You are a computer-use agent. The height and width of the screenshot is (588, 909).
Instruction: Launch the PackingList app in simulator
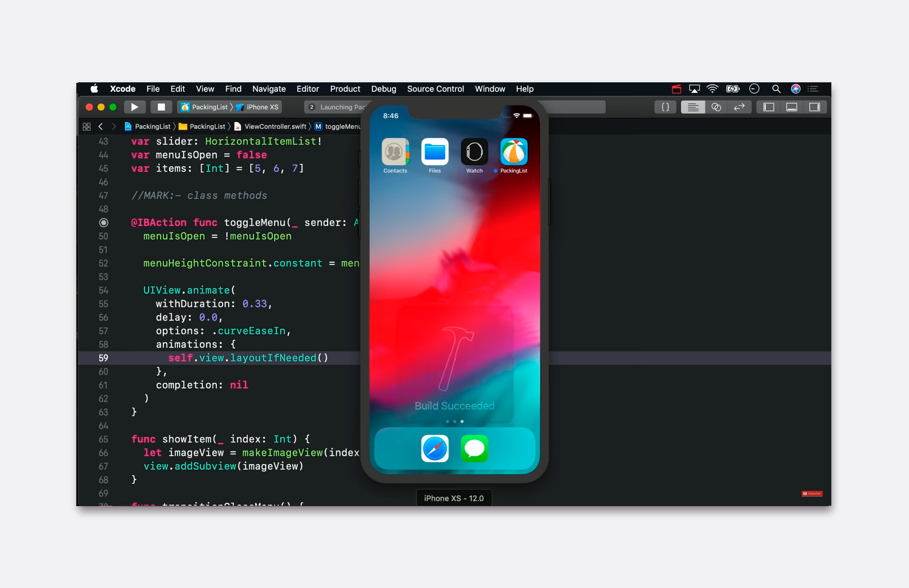pos(514,152)
